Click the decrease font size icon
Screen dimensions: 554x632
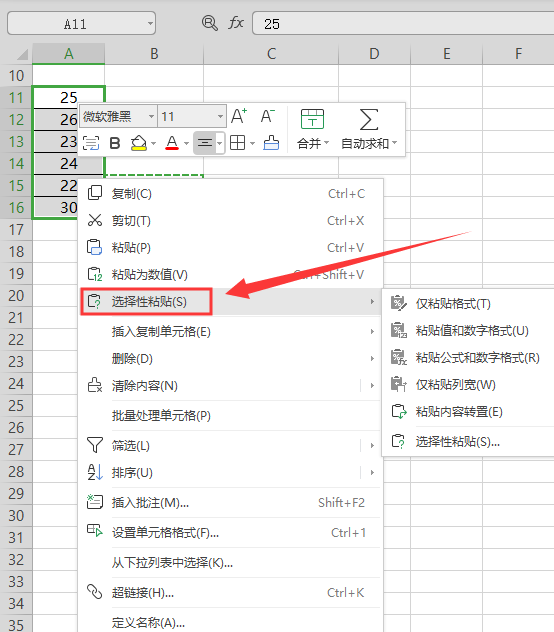point(267,116)
